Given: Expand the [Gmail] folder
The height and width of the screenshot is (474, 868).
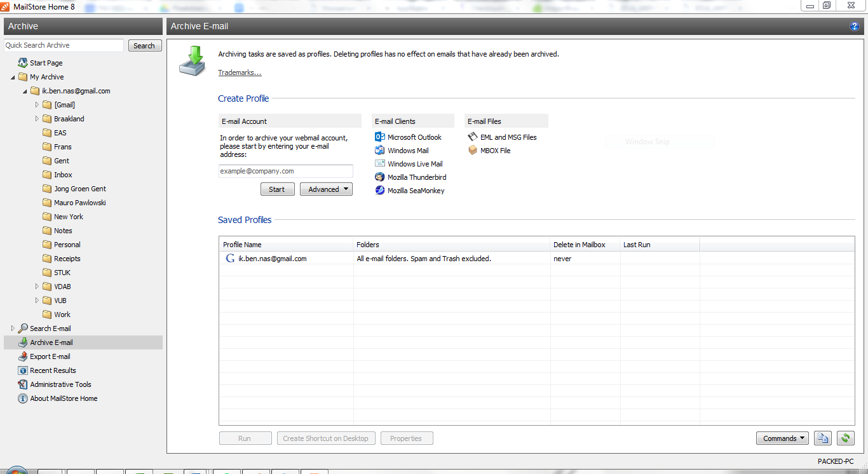Looking at the screenshot, I should pos(37,105).
